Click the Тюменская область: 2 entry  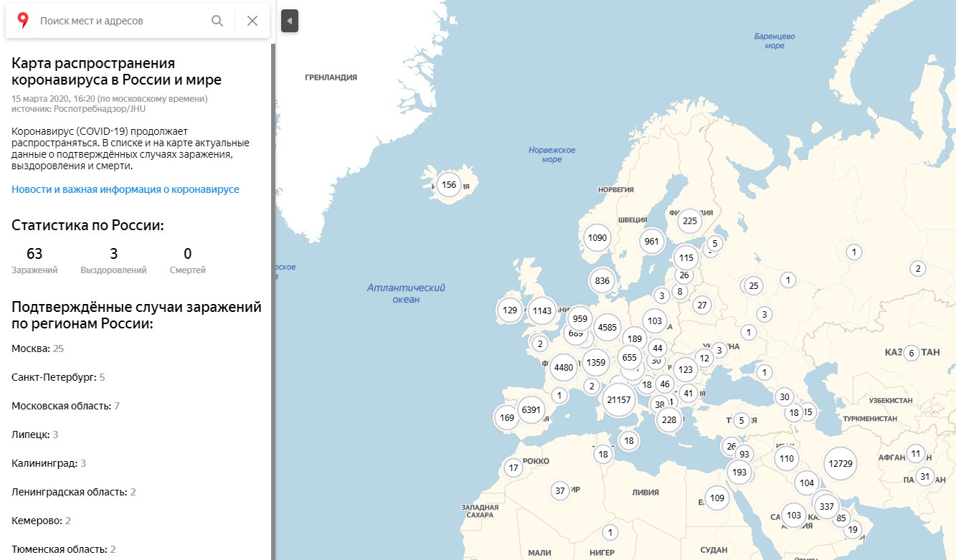click(x=64, y=549)
